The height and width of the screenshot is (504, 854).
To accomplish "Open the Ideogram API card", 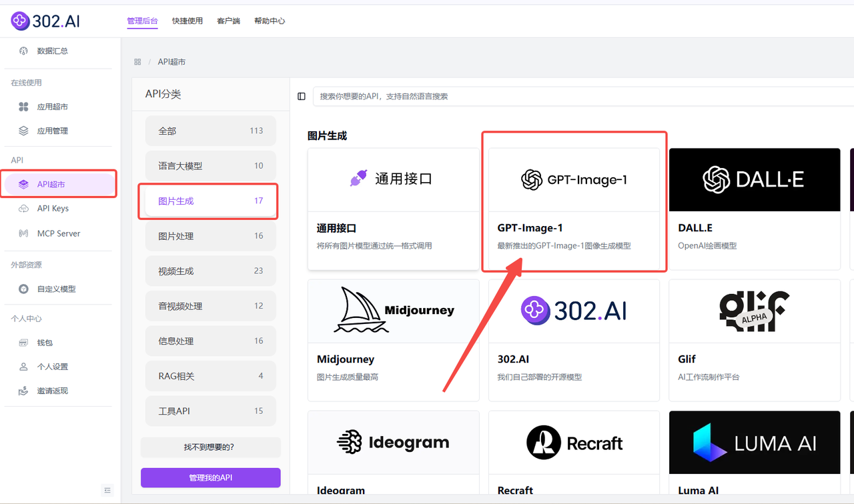I will [394, 452].
